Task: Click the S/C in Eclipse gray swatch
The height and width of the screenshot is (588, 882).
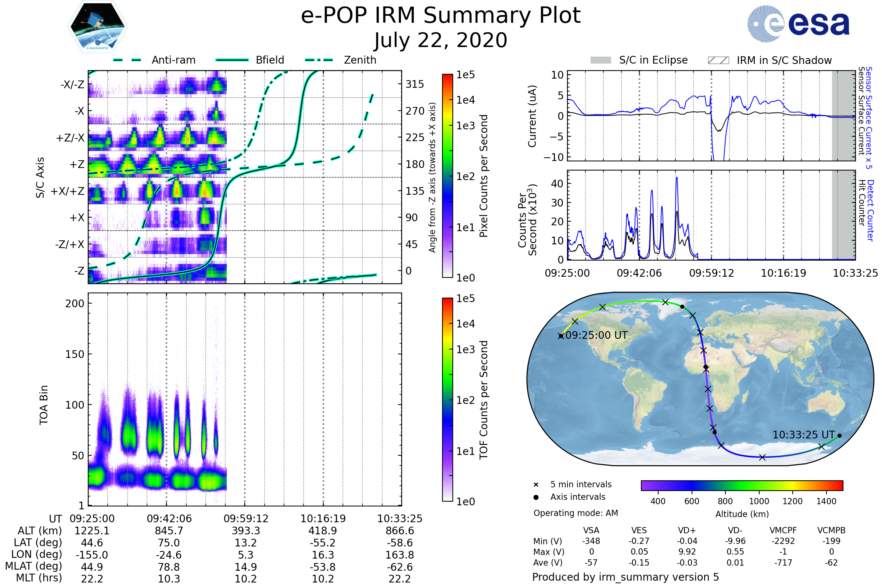Action: [601, 60]
